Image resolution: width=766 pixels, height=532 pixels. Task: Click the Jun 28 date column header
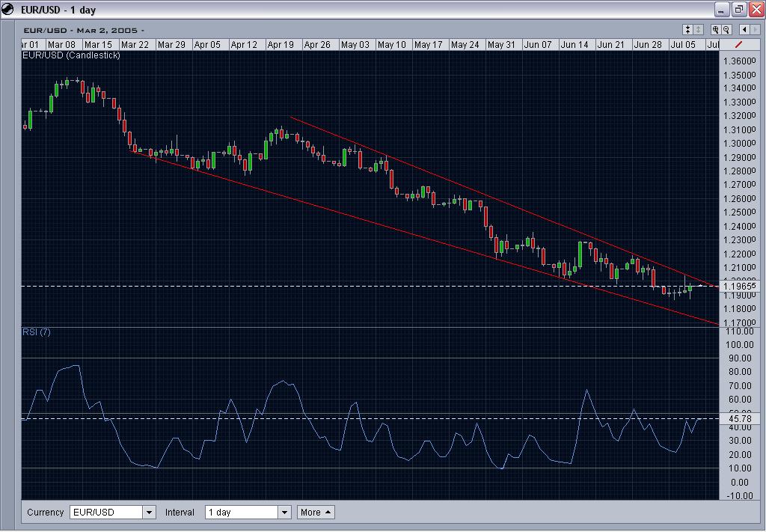pos(648,44)
